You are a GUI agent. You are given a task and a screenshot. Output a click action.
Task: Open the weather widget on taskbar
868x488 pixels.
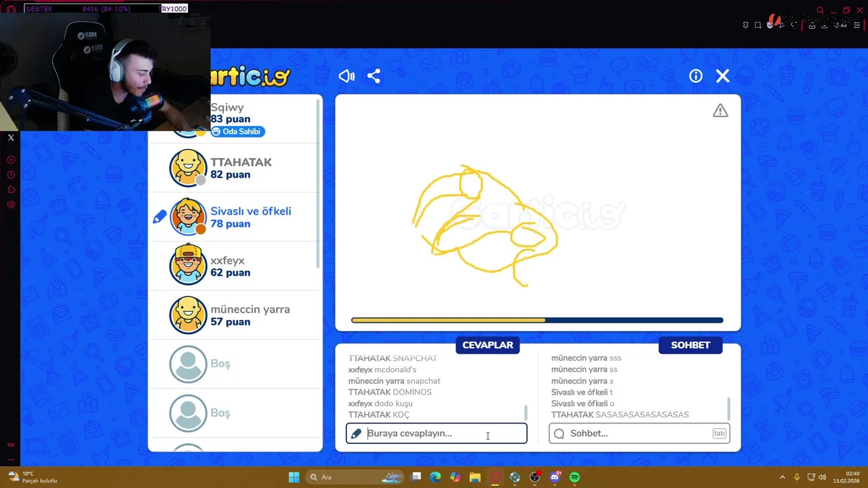[x=32, y=477]
